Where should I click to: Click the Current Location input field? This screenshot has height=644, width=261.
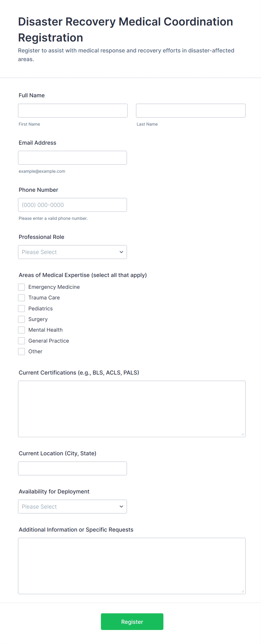click(72, 468)
